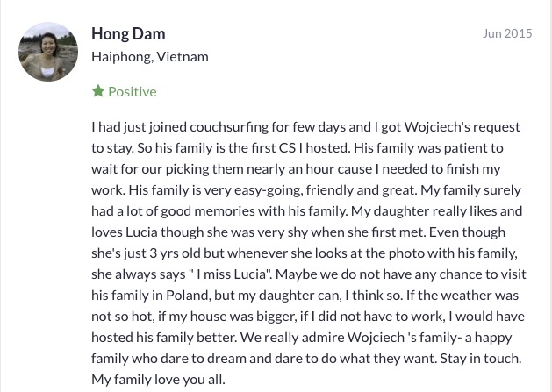The image size is (552, 392).
Task: Click the phrase If the weather was
Action: point(462,296)
